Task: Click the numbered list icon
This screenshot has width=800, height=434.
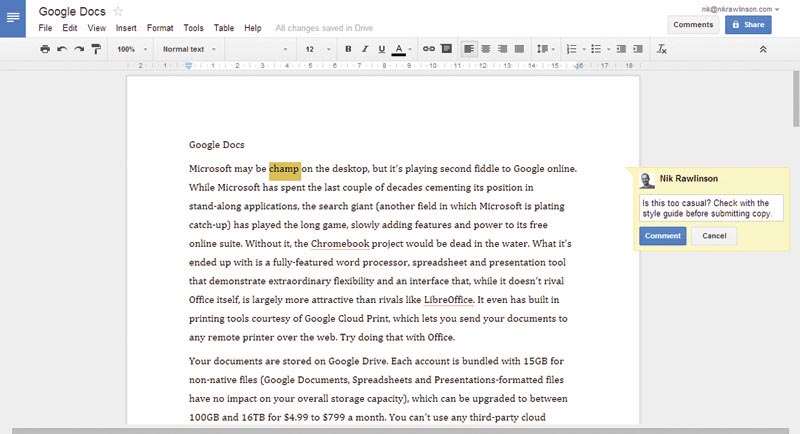Action: (x=571, y=49)
